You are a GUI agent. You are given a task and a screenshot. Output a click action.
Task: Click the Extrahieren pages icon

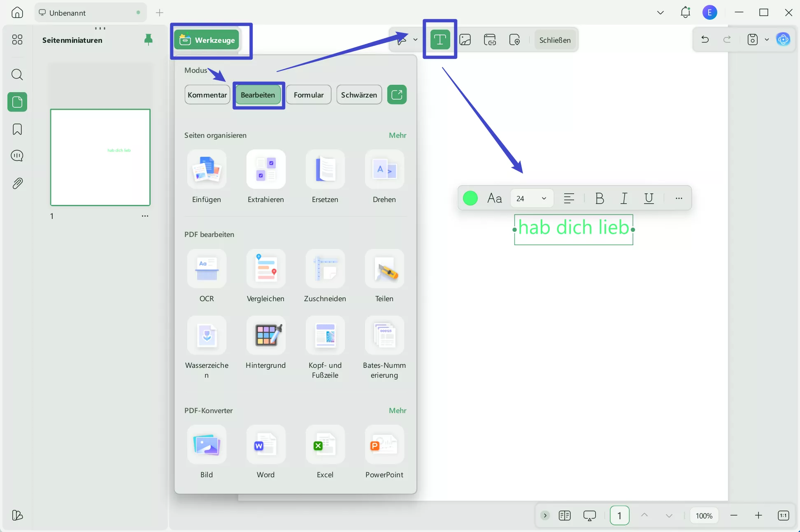[266, 170]
